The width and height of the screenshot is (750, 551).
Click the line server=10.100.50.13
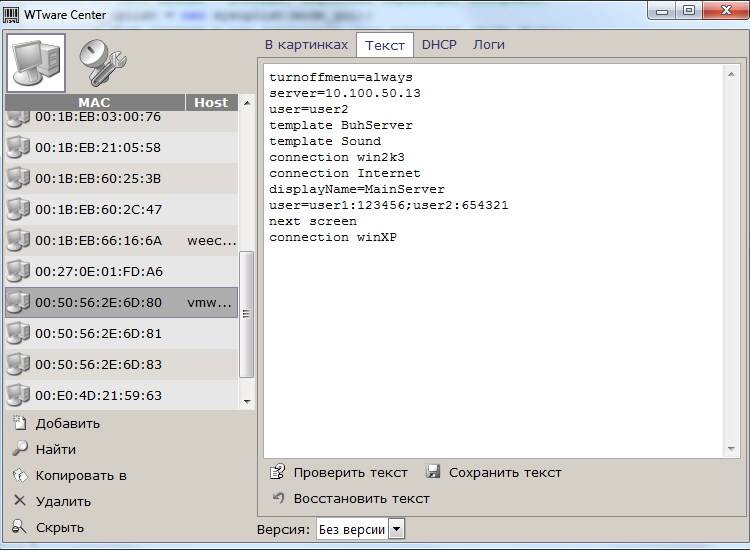pos(345,93)
